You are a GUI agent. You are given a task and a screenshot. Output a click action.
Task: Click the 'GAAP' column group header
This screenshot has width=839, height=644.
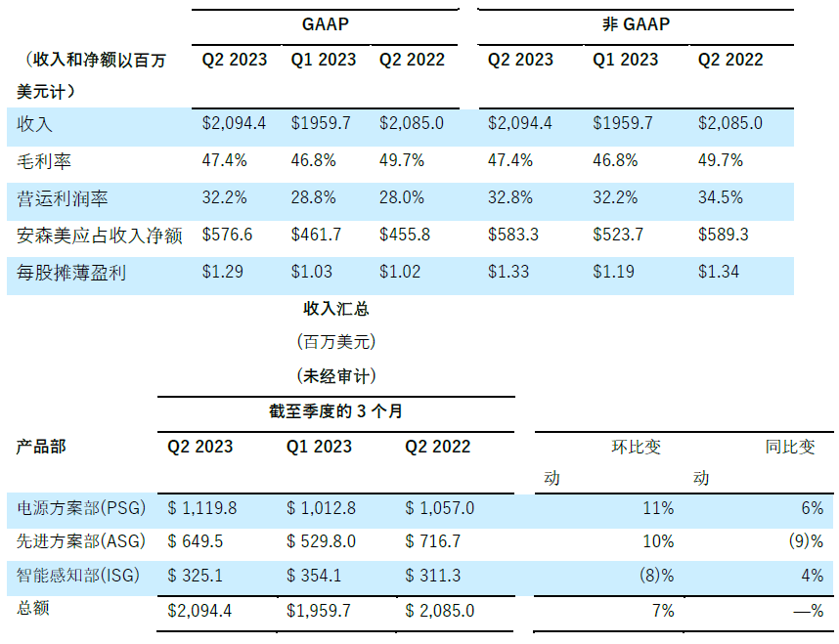pos(326,24)
